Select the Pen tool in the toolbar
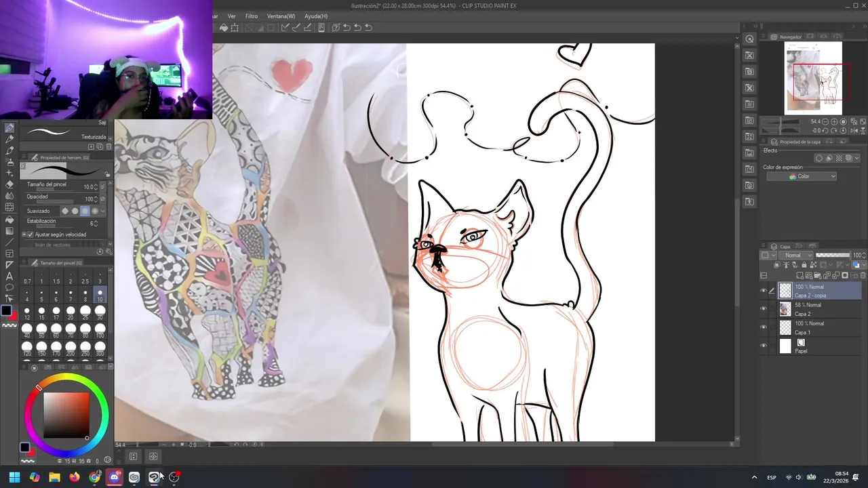This screenshot has width=868, height=488. click(9, 127)
